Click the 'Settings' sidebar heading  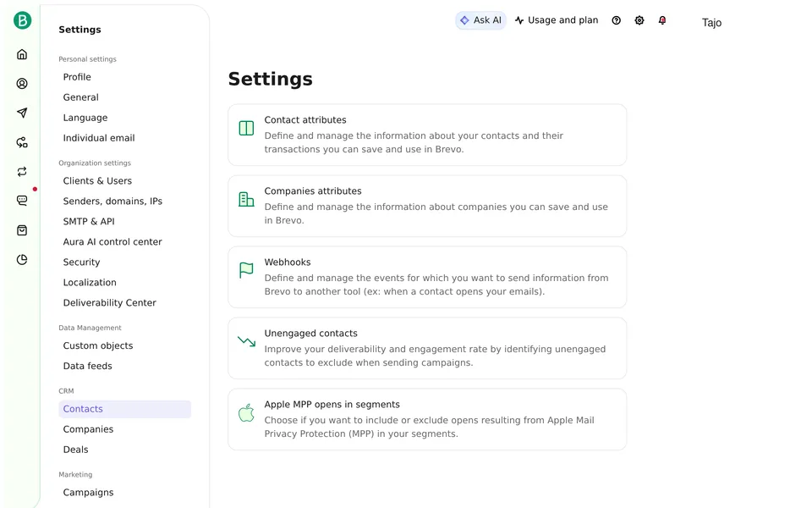80,30
